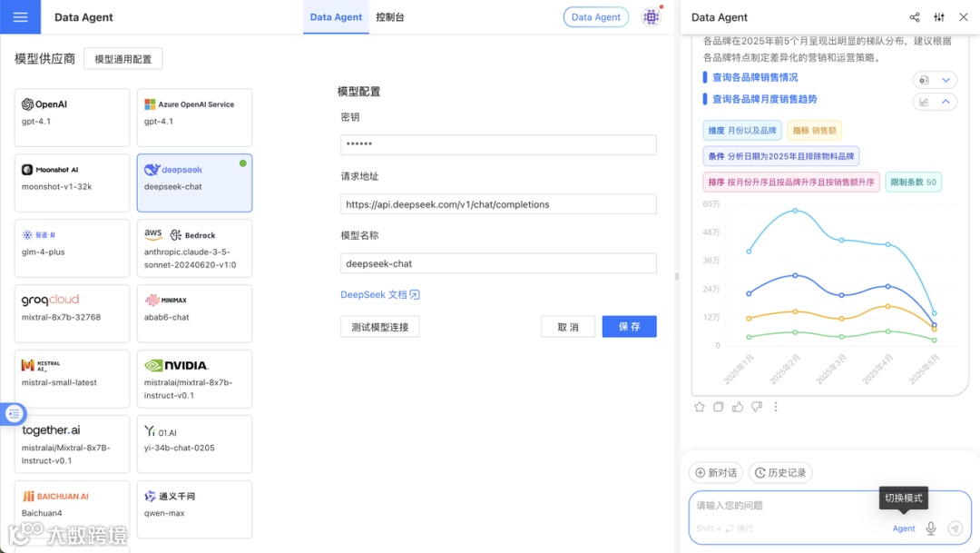The image size is (980, 553).
Task: Click the 指标 销售额 tag
Action: pyautogui.click(x=814, y=130)
